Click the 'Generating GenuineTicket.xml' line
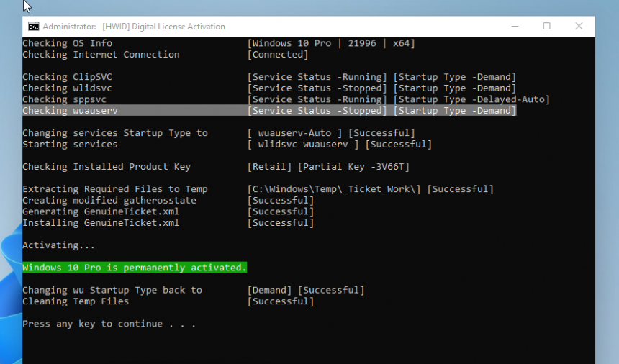619x364 pixels. 101,211
